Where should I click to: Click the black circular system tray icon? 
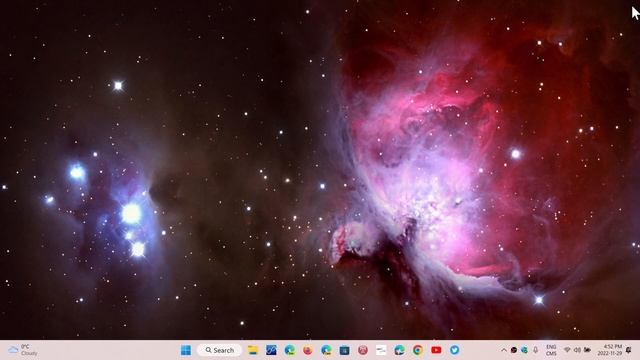click(x=514, y=350)
